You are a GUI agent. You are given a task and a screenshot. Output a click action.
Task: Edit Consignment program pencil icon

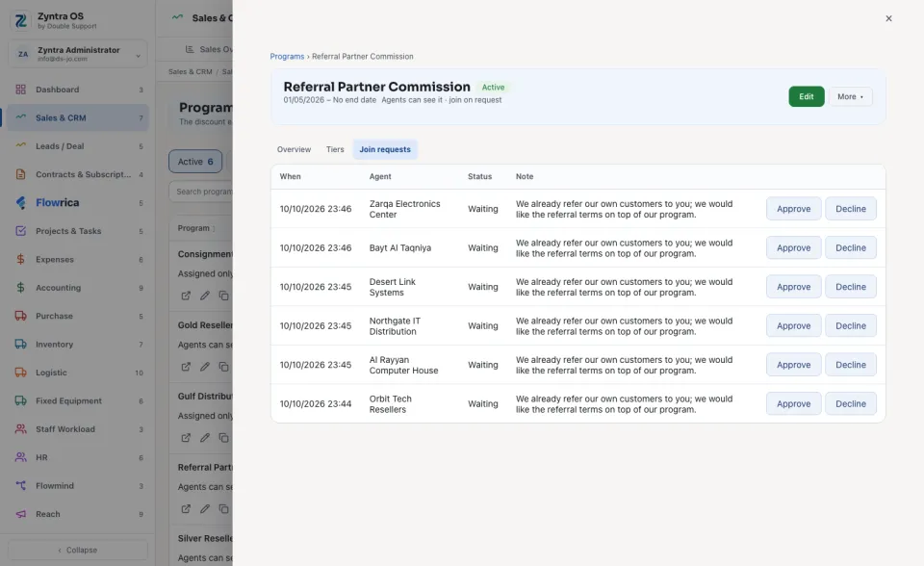[x=204, y=296]
